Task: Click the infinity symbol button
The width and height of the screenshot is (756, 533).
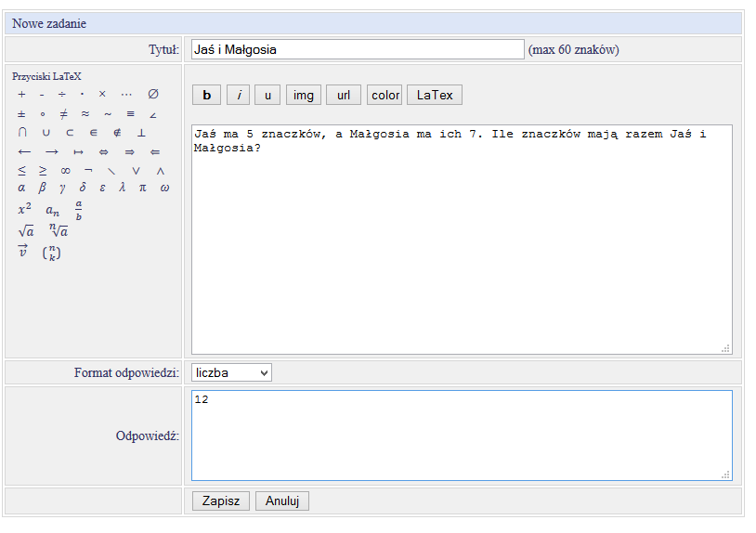Action: click(65, 171)
